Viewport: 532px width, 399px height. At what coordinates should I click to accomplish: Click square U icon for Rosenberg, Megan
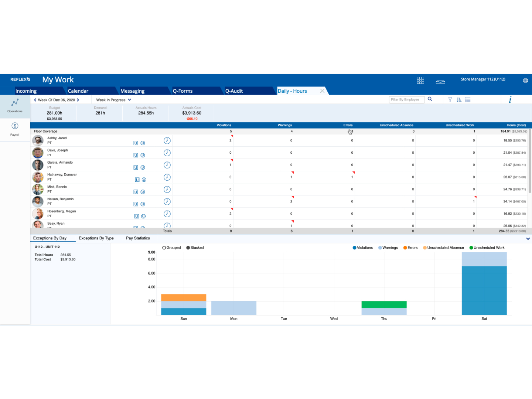pos(137,216)
